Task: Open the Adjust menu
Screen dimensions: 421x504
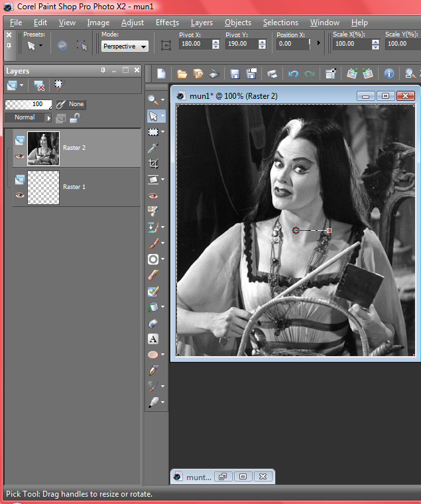Action: click(133, 23)
